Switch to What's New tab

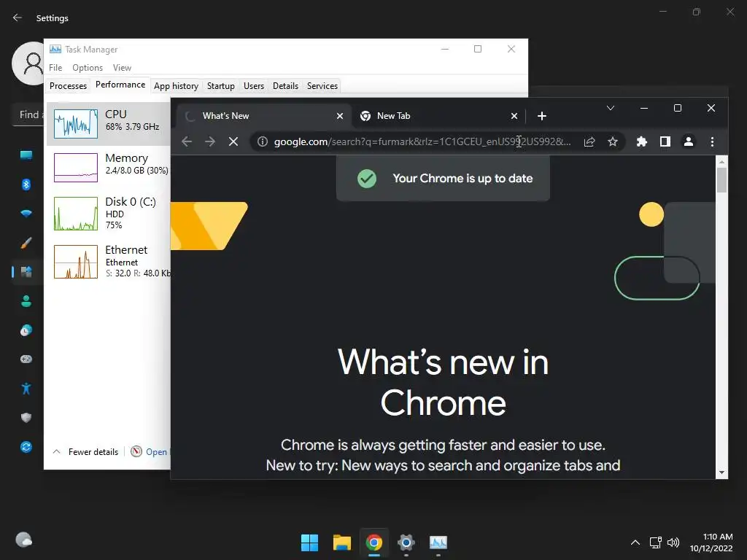click(x=264, y=116)
